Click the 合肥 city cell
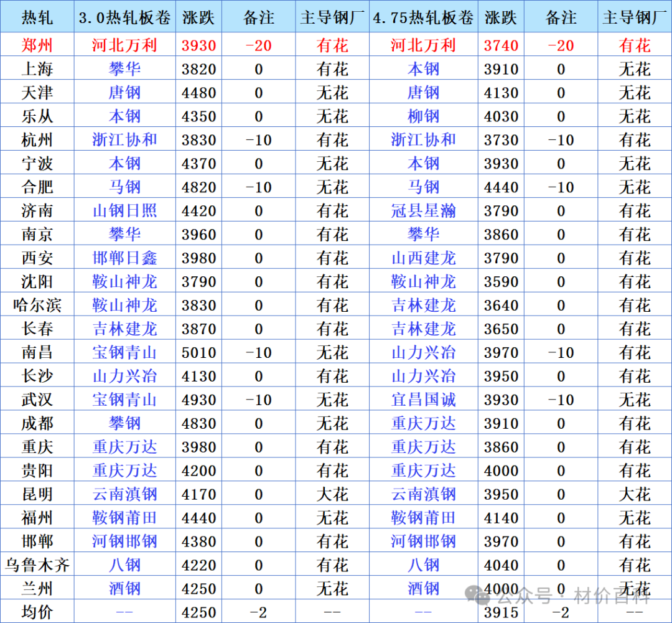This screenshot has height=623, width=672. click(37, 187)
